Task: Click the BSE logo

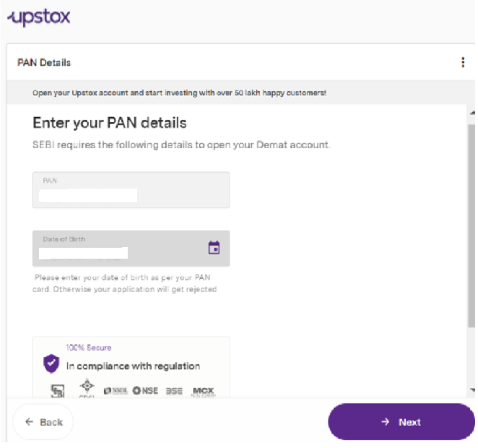Action: click(173, 391)
